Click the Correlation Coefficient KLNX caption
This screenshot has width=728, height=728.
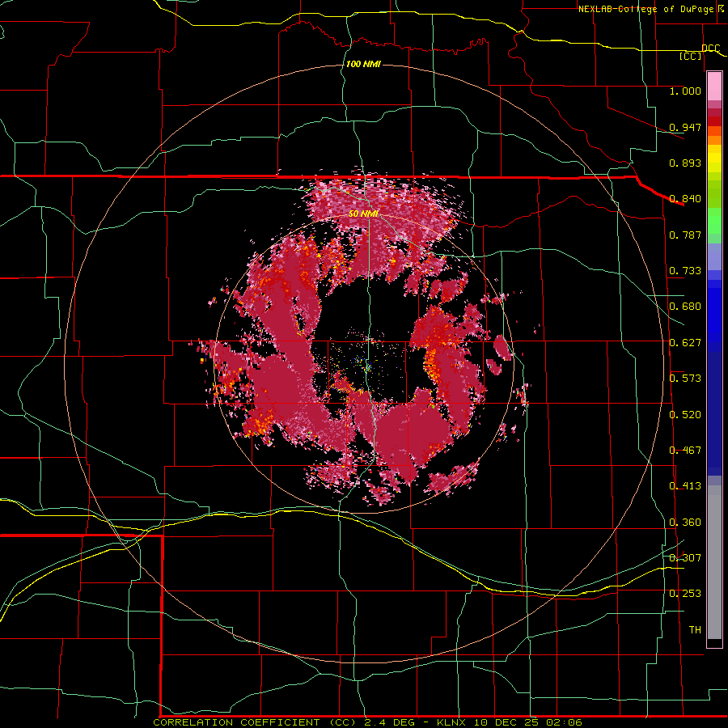pos(367,722)
